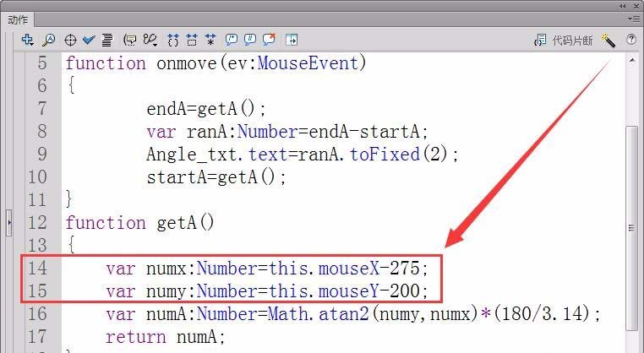Click the scrollbar up arrow

point(631,61)
